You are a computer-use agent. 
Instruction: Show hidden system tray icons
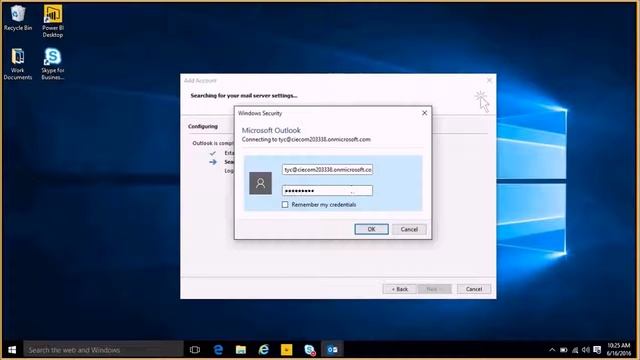point(552,350)
